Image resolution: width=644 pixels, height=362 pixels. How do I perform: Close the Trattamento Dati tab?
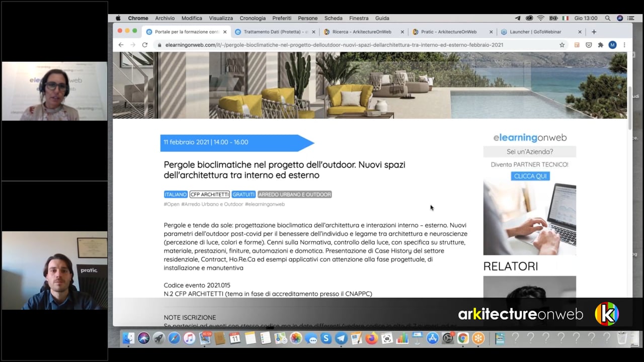[x=313, y=32]
